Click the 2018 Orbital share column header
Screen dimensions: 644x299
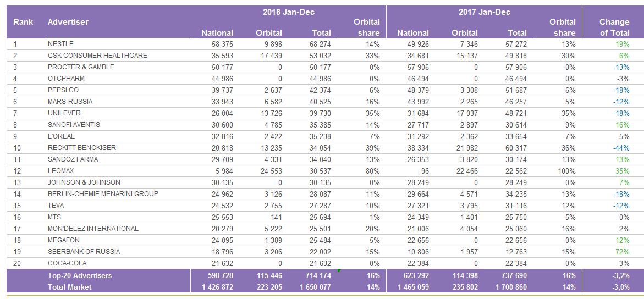[x=366, y=27]
